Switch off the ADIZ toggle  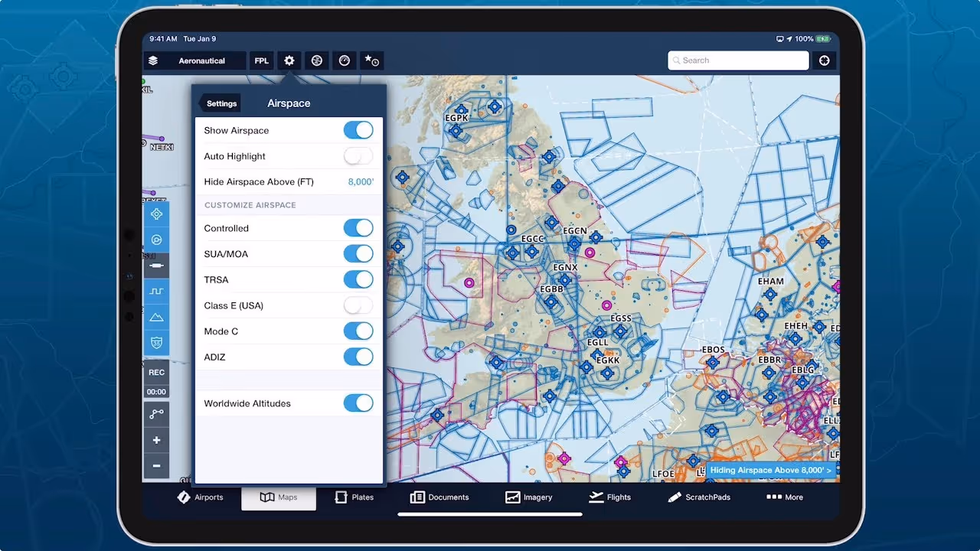click(x=358, y=357)
